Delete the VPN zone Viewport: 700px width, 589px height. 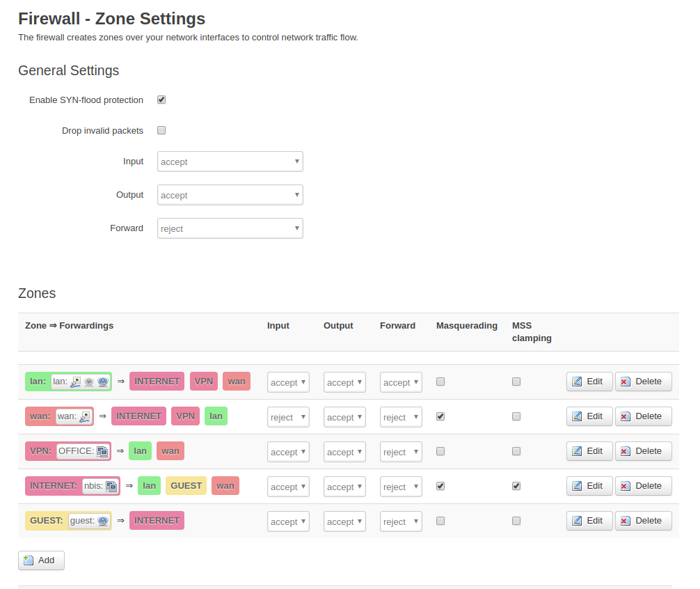click(x=644, y=451)
